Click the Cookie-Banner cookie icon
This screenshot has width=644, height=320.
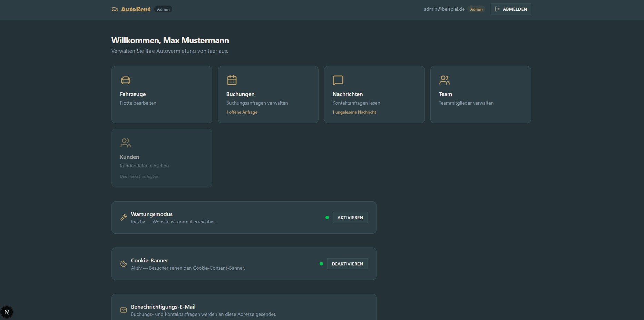tap(123, 264)
